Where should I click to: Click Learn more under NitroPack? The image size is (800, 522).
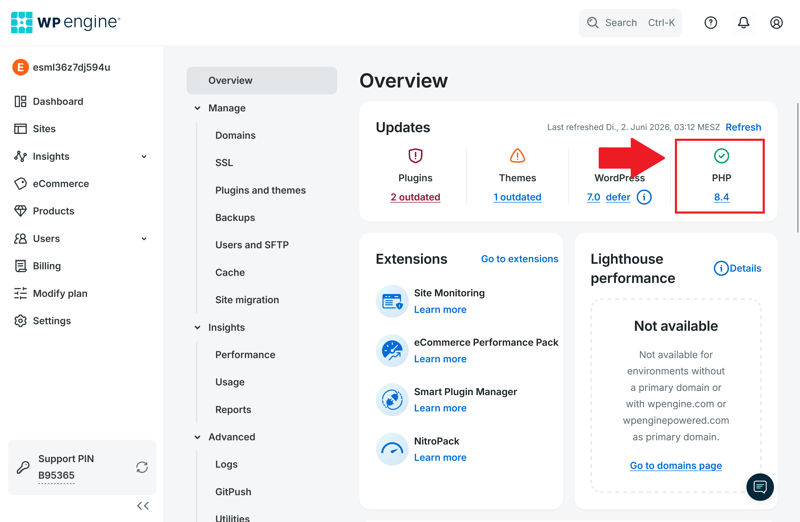[x=440, y=458]
